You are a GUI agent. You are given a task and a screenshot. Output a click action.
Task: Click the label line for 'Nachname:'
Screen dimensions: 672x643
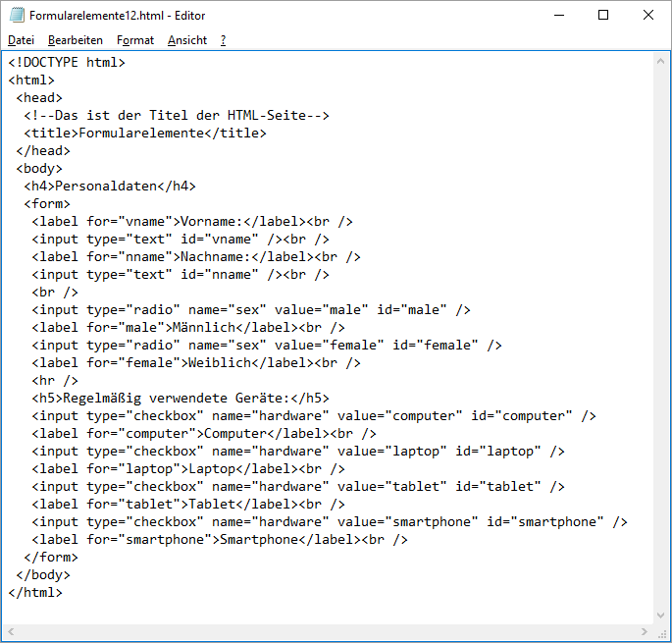196,257
